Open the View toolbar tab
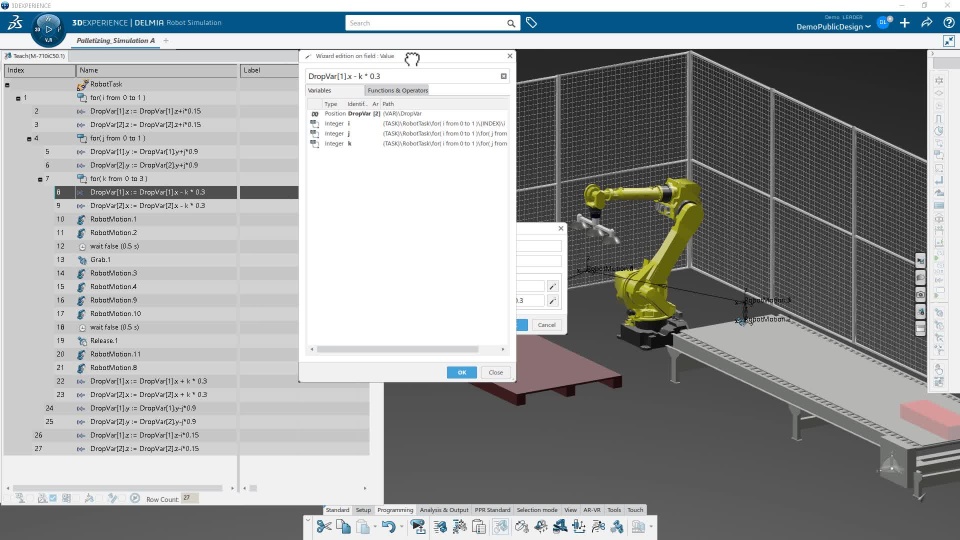The width and height of the screenshot is (960, 540). coord(571,509)
